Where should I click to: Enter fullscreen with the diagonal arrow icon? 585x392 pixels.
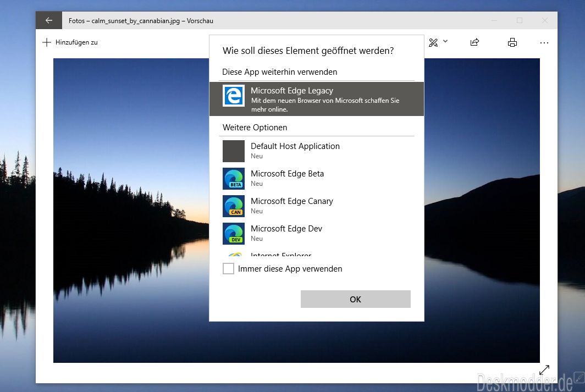[x=544, y=370]
